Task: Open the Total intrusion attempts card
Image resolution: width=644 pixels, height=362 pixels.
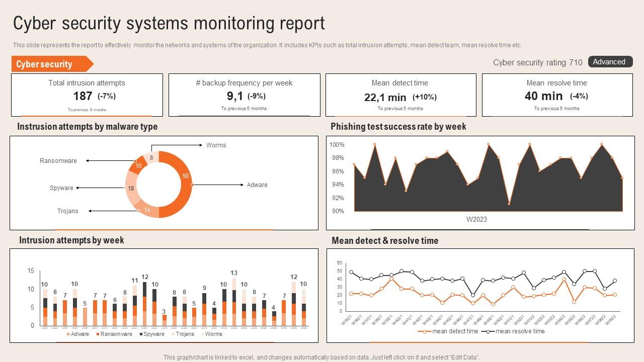Action: [87, 95]
